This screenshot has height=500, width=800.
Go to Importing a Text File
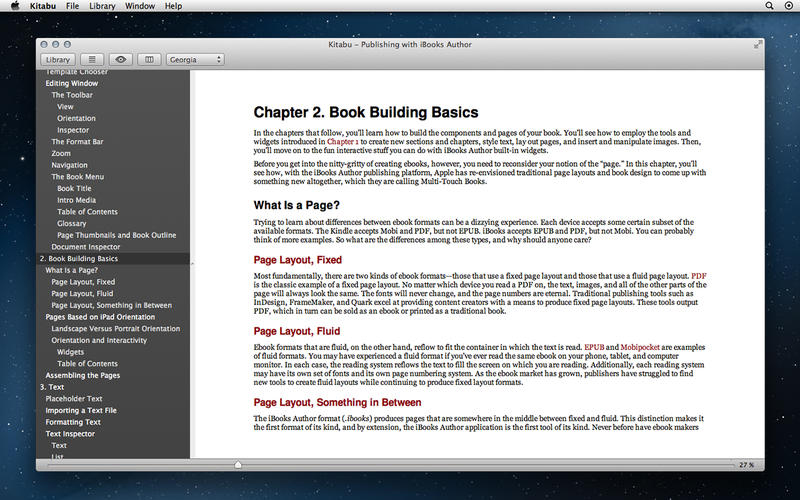pos(81,411)
